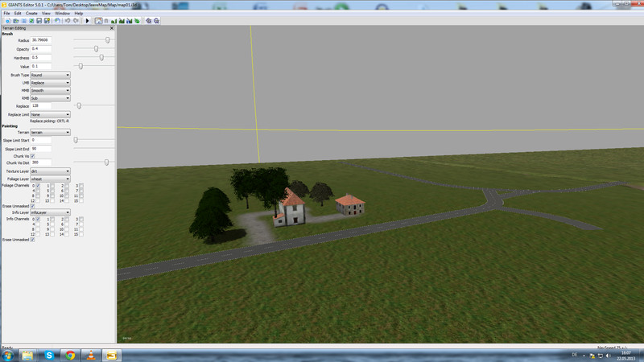644x362 pixels.
Task: Open the View menu
Action: click(46, 13)
